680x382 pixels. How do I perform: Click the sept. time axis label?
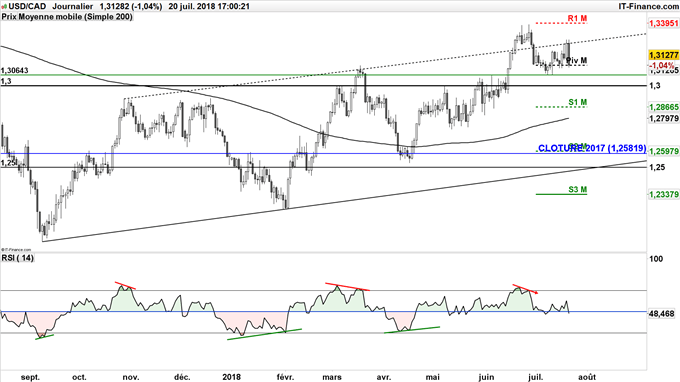(30, 377)
